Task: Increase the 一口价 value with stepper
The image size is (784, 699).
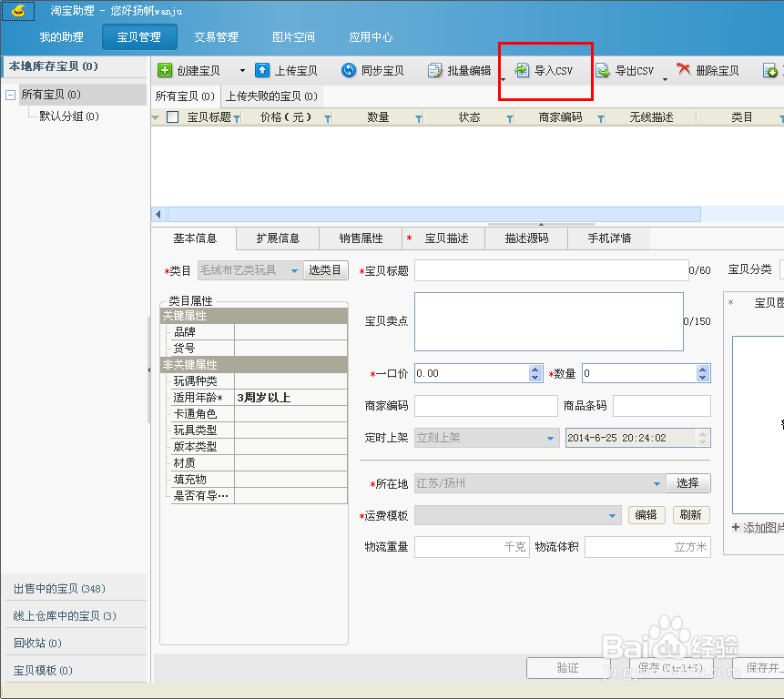Action: pyautogui.click(x=535, y=370)
